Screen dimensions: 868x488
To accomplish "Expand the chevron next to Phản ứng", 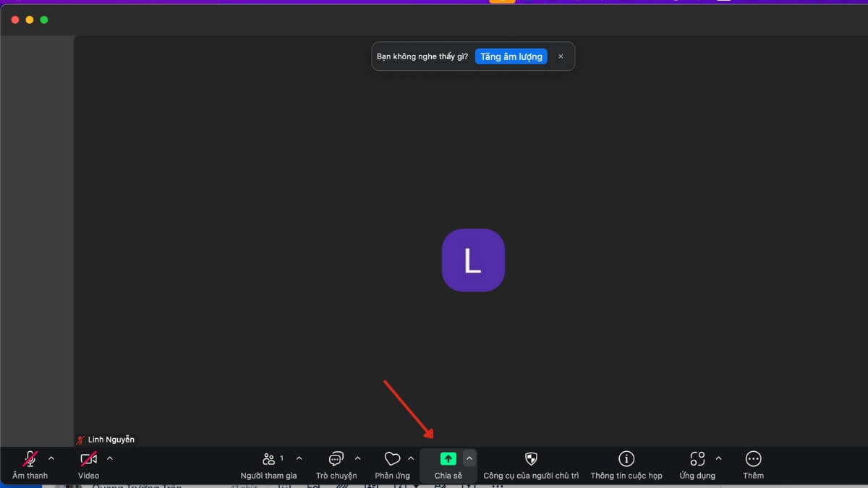I will (x=411, y=458).
